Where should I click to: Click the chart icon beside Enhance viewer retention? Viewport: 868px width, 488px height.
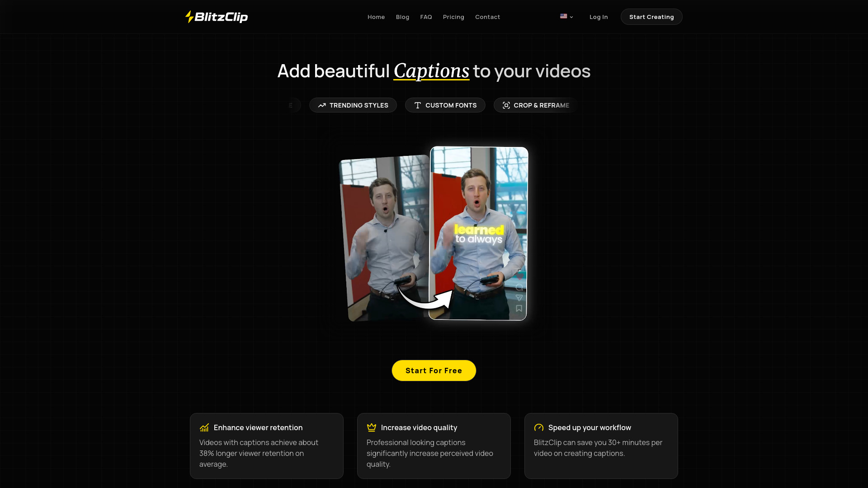204,427
